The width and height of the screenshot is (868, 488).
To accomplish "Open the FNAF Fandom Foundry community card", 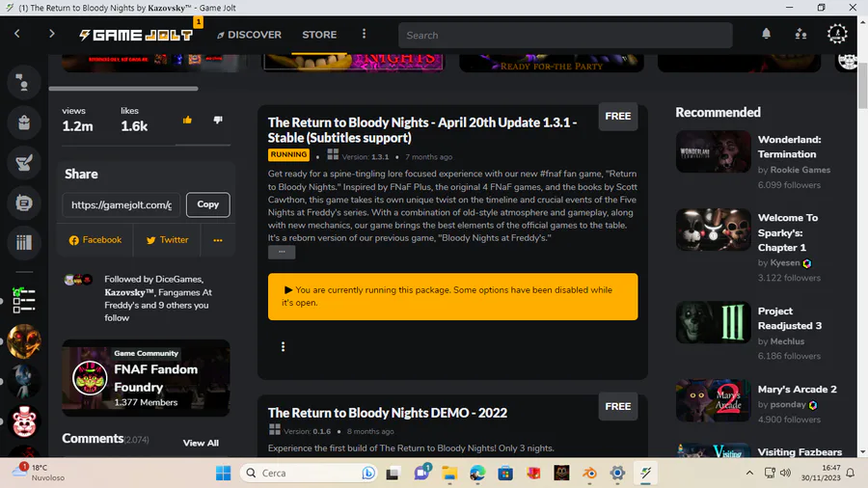I will pos(147,378).
